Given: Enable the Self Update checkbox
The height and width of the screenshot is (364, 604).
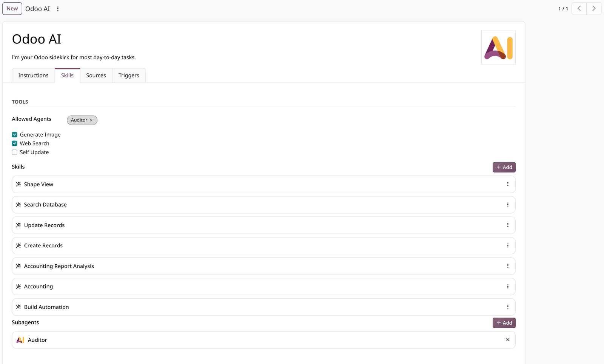Looking at the screenshot, I should point(15,152).
